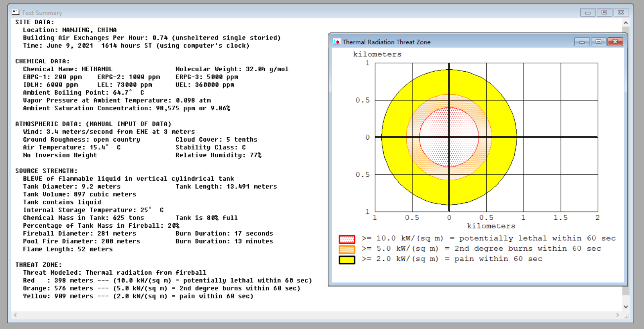The height and width of the screenshot is (329, 644).
Task: Click the 'SITE DATA:' heading
Action: [35, 22]
